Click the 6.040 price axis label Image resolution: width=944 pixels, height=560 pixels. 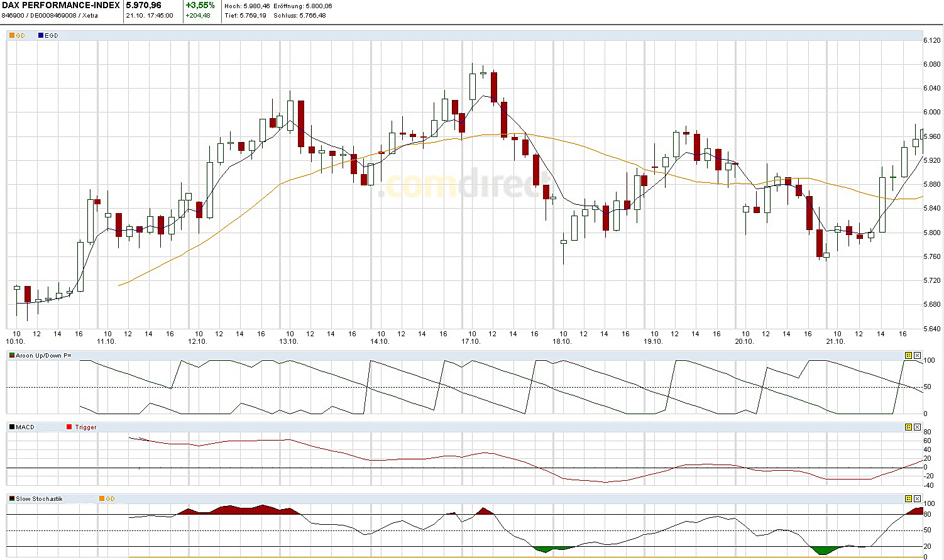[x=932, y=88]
